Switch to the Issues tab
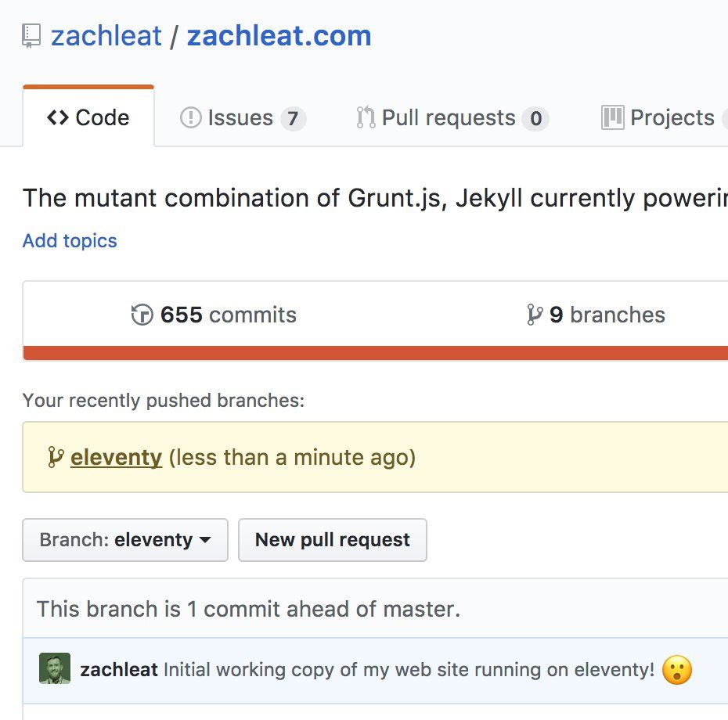The height and width of the screenshot is (720, 728). coord(243,117)
